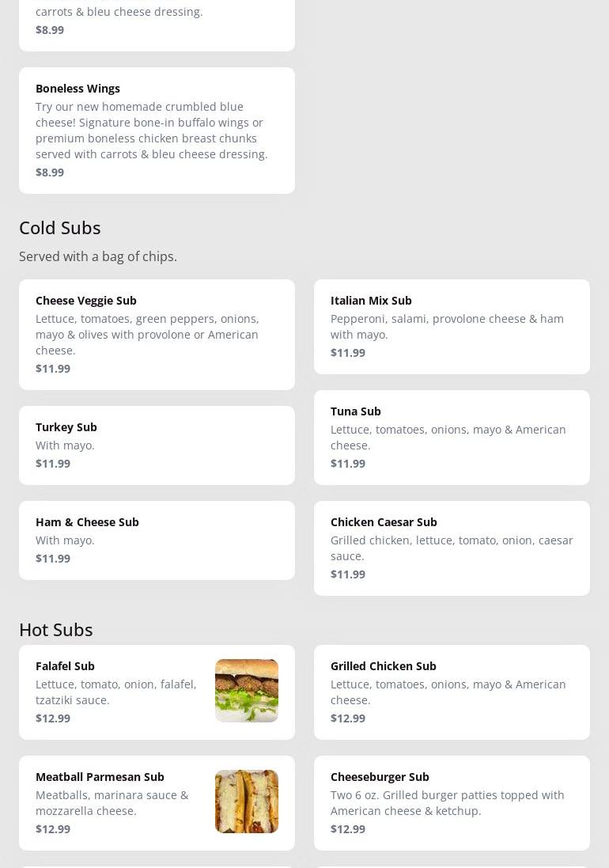Select the Falafel Sub title

click(x=65, y=666)
